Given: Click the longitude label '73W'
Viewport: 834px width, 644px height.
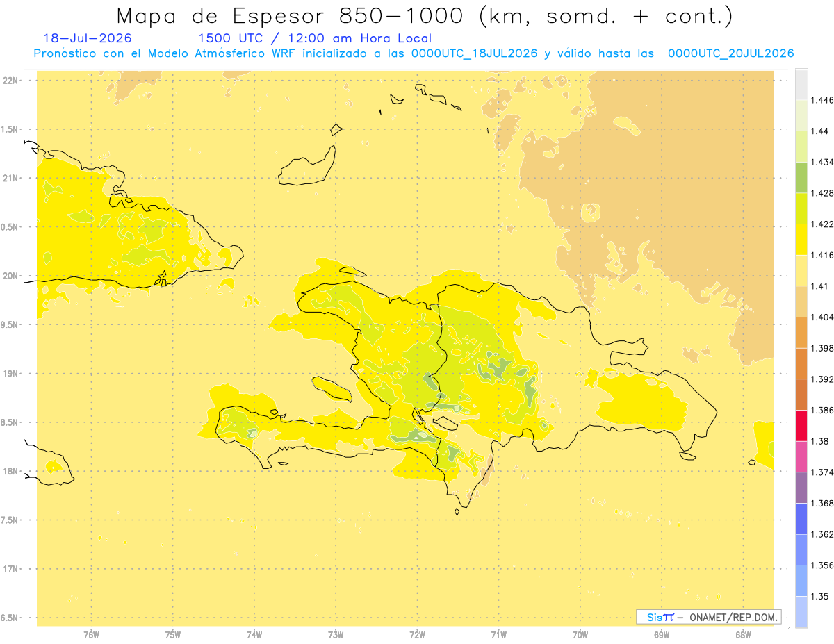Looking at the screenshot, I should click(x=336, y=635).
